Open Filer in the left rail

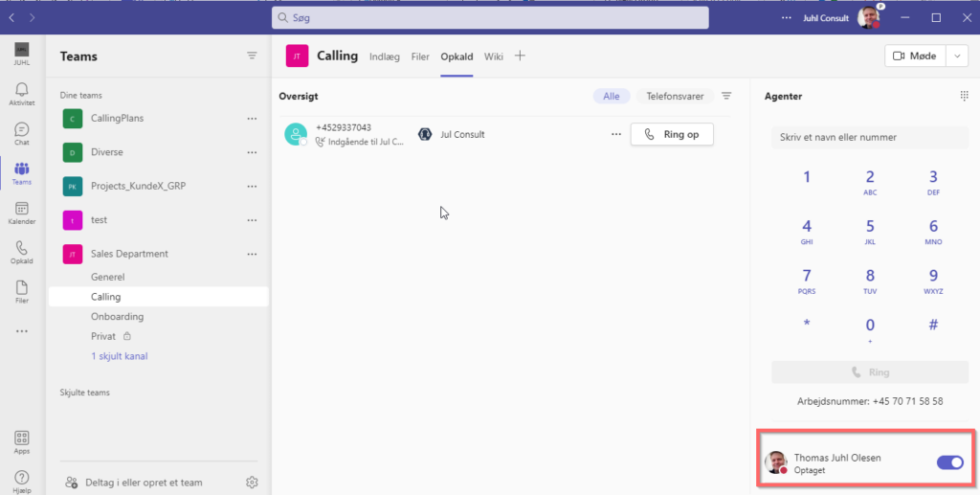22,292
